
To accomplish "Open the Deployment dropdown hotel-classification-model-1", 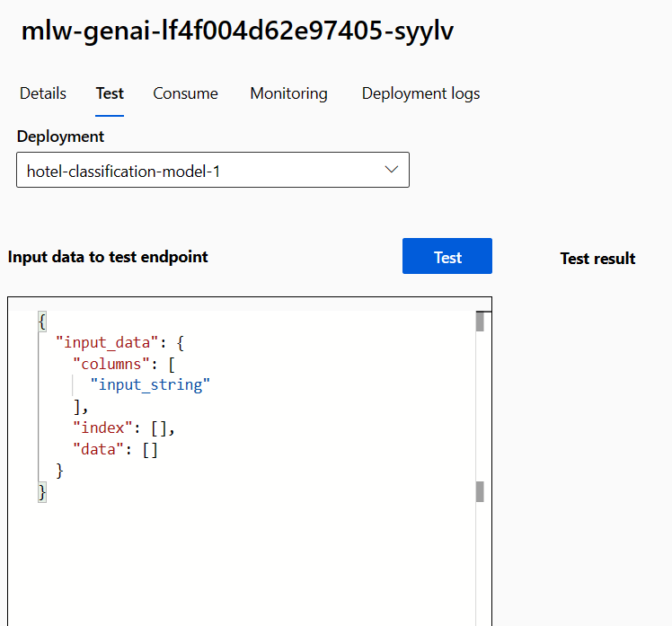I will pos(213,170).
